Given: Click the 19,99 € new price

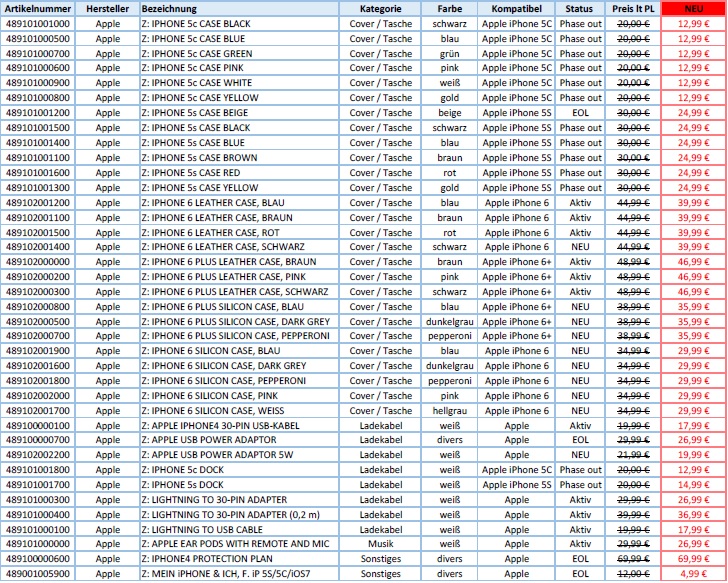Looking at the screenshot, I should tap(694, 454).
